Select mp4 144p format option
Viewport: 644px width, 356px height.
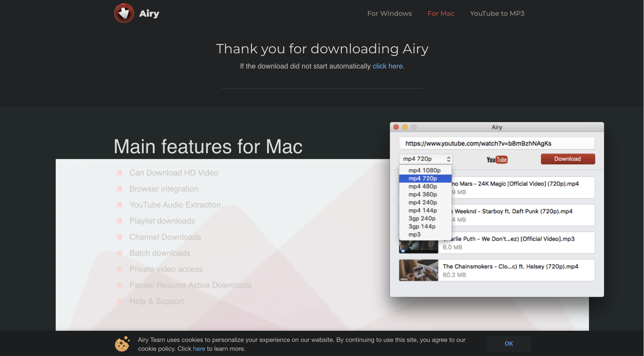coord(425,211)
